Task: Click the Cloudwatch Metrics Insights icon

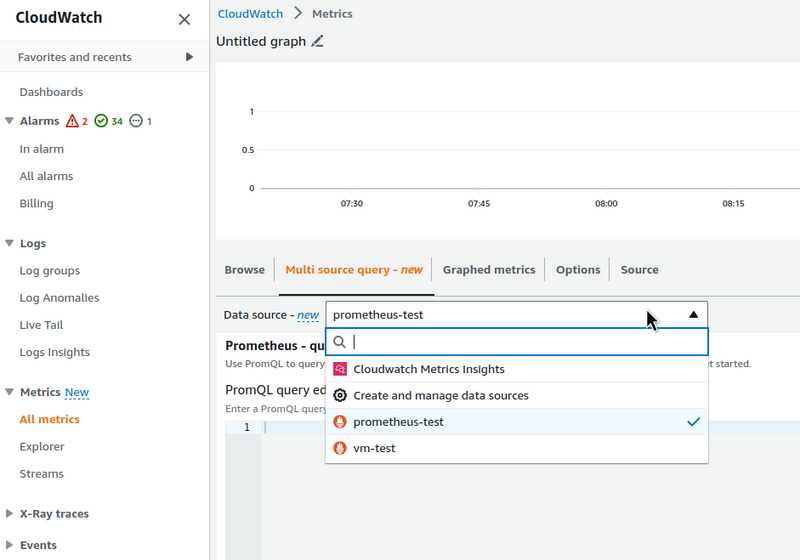Action: [x=340, y=369]
